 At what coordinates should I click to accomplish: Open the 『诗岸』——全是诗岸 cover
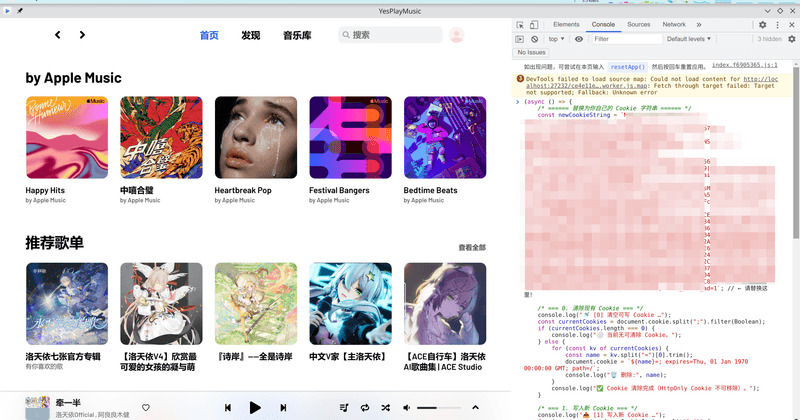pos(256,304)
